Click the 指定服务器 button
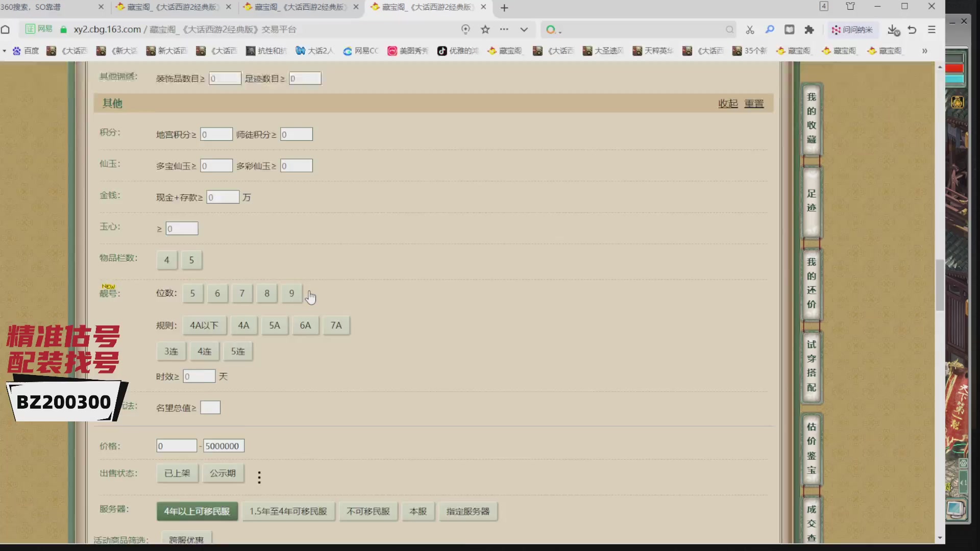This screenshot has height=551, width=980. [468, 511]
